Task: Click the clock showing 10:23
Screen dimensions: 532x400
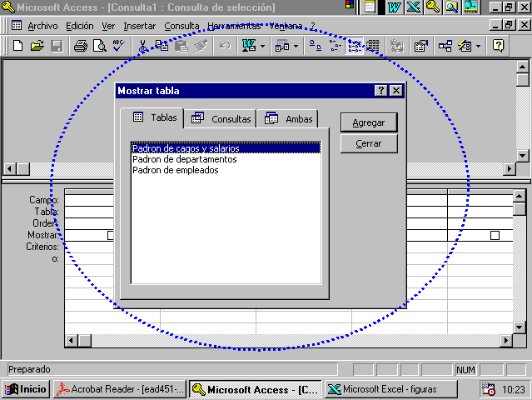Action: pos(514,389)
